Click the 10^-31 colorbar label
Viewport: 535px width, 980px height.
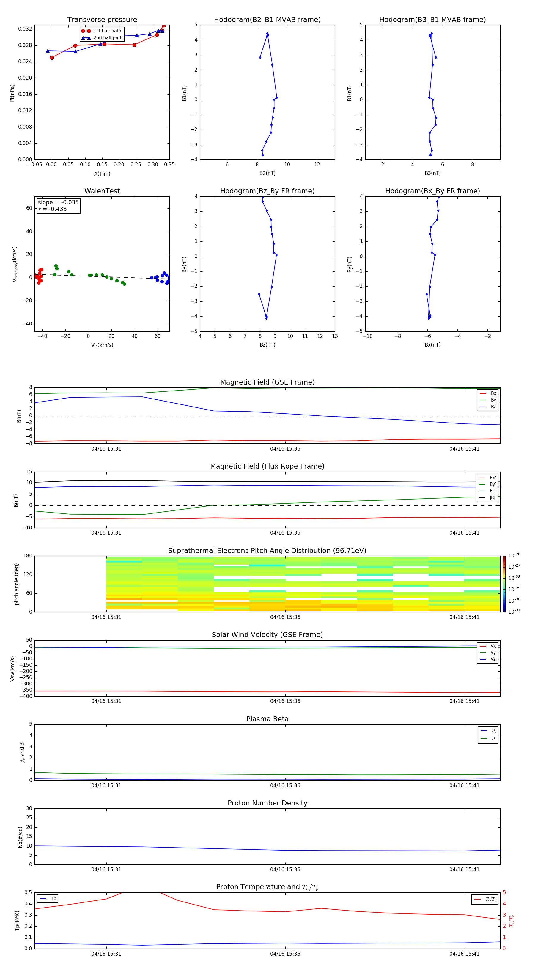click(x=514, y=611)
